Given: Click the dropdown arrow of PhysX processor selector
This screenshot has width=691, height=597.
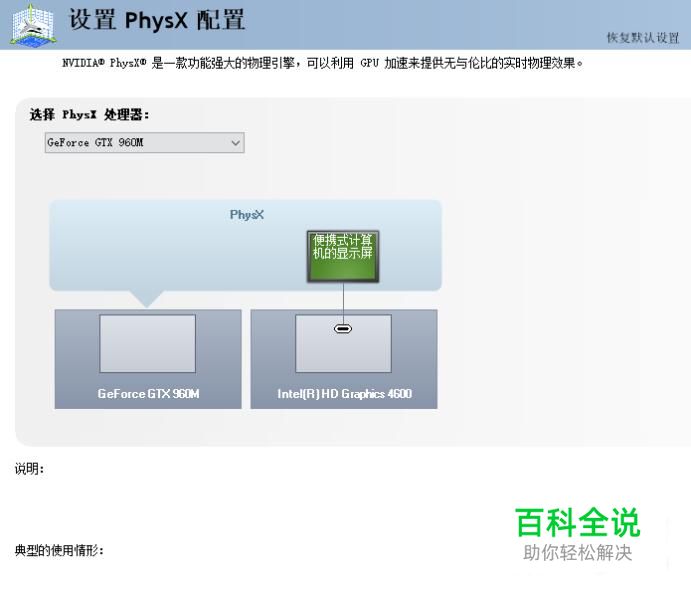Looking at the screenshot, I should click(235, 143).
